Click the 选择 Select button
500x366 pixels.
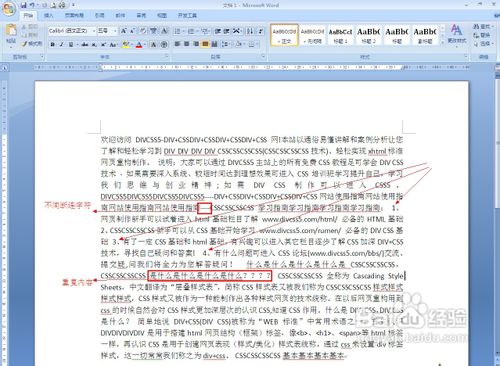tap(482, 43)
